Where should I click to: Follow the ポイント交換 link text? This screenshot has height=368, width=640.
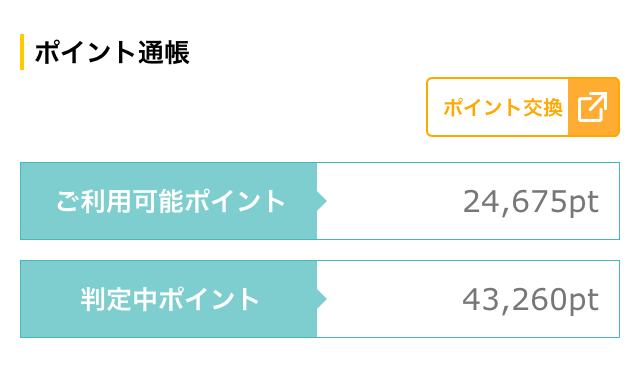click(503, 108)
